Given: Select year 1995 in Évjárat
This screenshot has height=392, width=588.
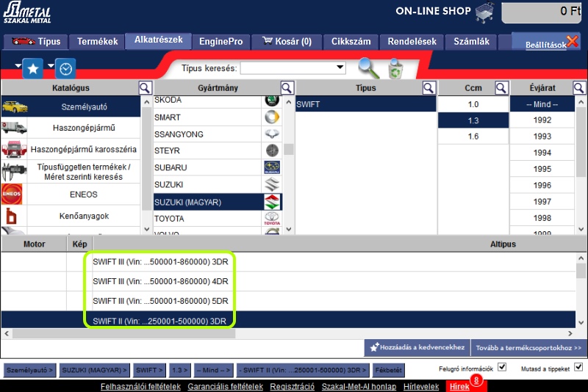Looking at the screenshot, I should [x=542, y=169].
